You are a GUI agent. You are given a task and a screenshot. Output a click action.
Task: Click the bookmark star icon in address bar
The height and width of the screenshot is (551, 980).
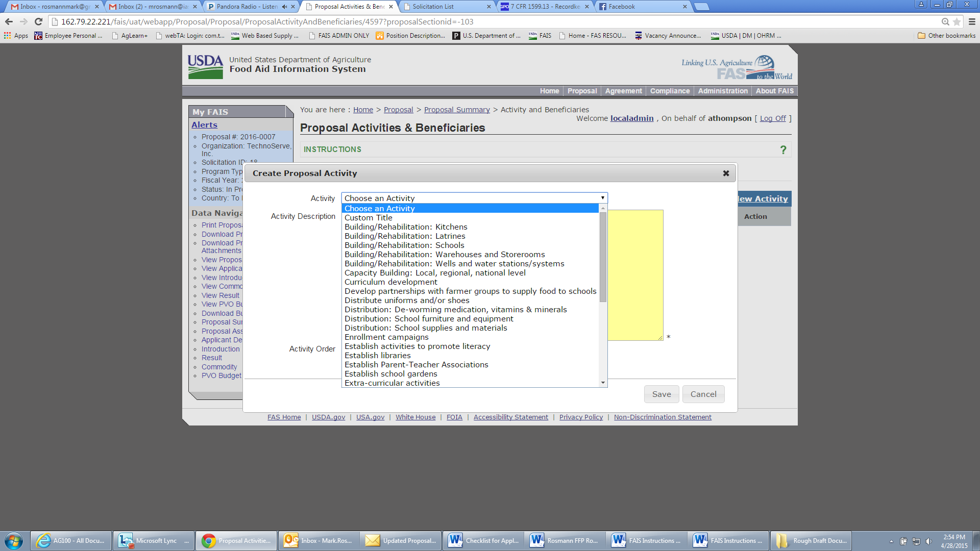pyautogui.click(x=957, y=21)
